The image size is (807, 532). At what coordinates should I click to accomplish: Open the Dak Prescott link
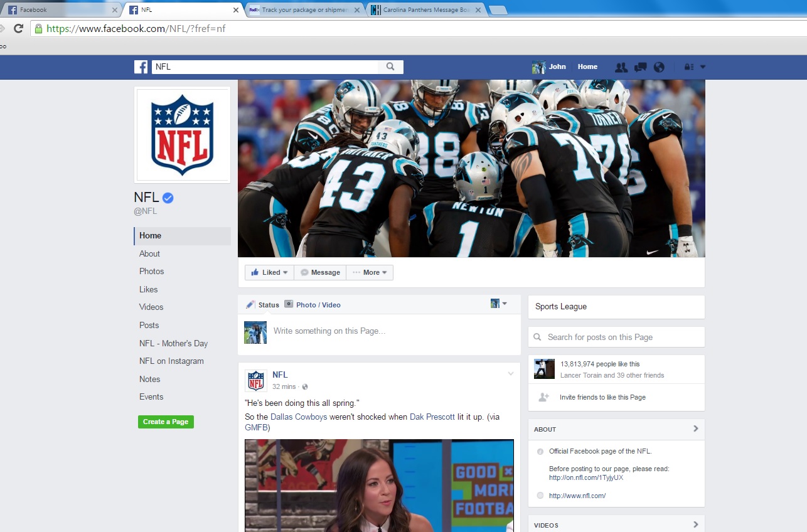tap(432, 417)
